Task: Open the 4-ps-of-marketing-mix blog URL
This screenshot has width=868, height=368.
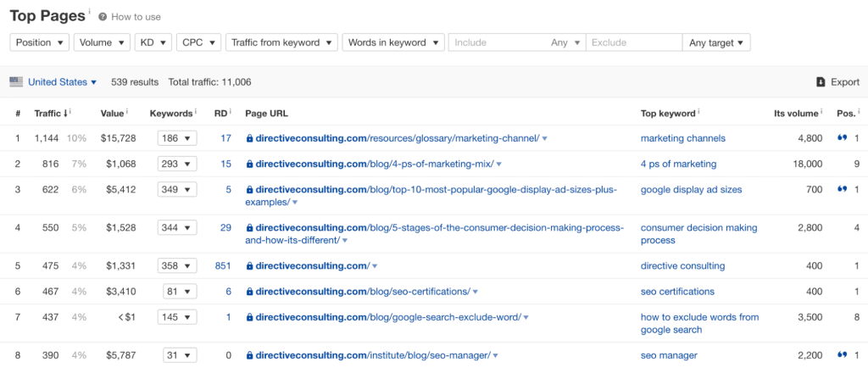Action: 375,164
